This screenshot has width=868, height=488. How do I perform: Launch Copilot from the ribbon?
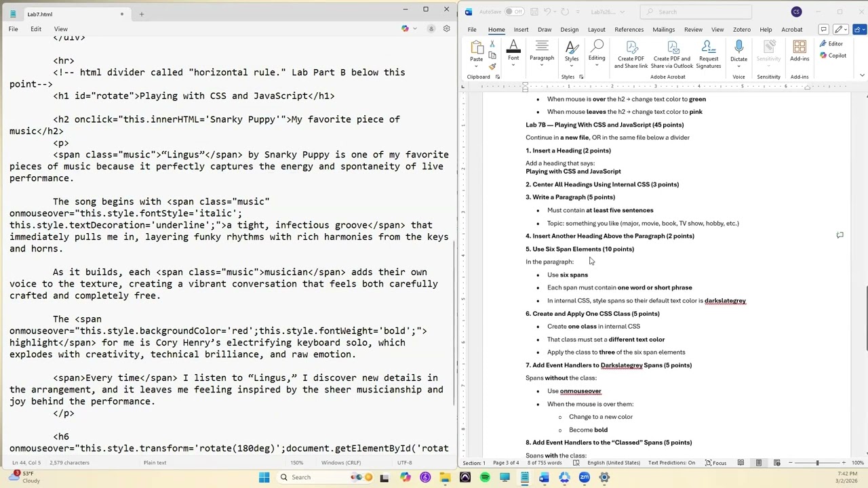pyautogui.click(x=833, y=56)
